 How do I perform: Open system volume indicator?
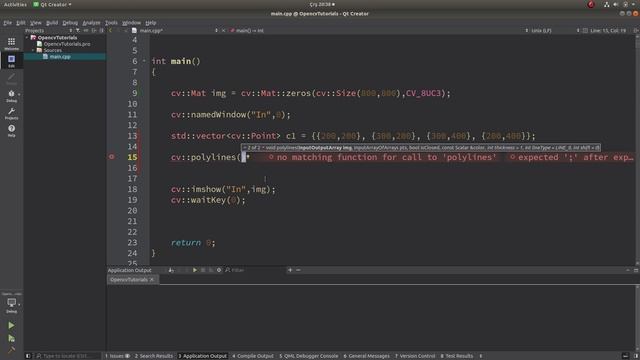[616, 4]
